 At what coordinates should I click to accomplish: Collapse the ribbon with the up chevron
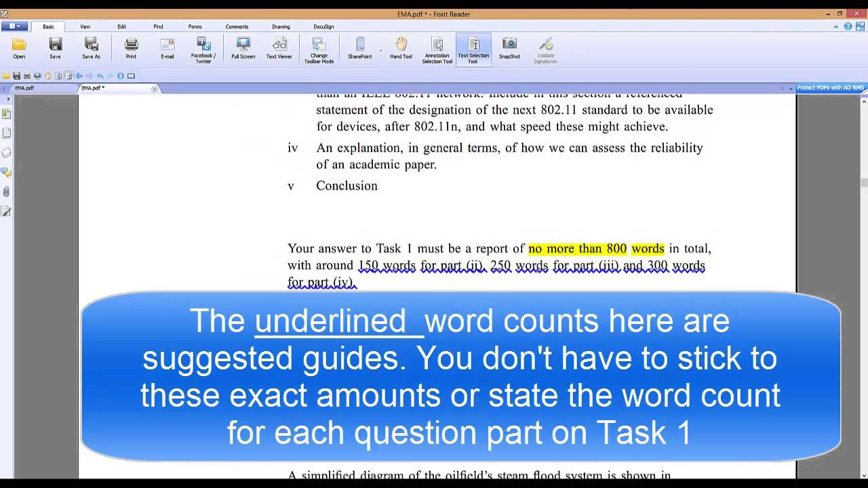pyautogui.click(x=836, y=26)
